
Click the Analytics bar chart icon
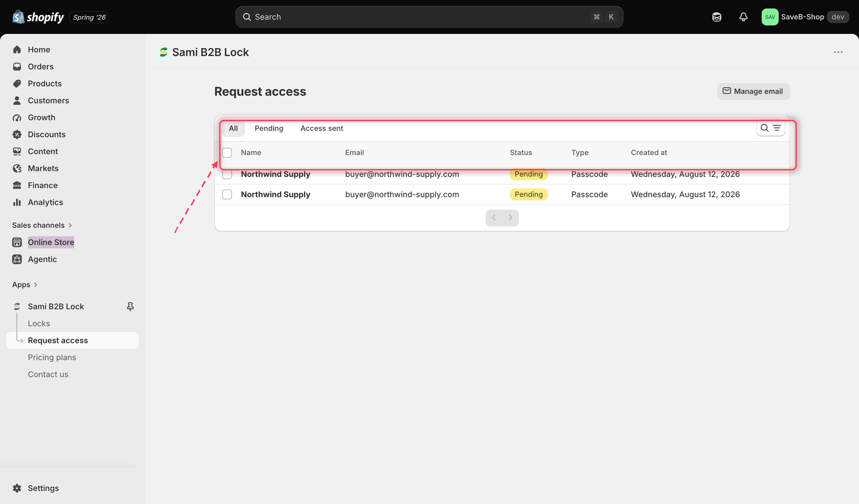(x=17, y=203)
